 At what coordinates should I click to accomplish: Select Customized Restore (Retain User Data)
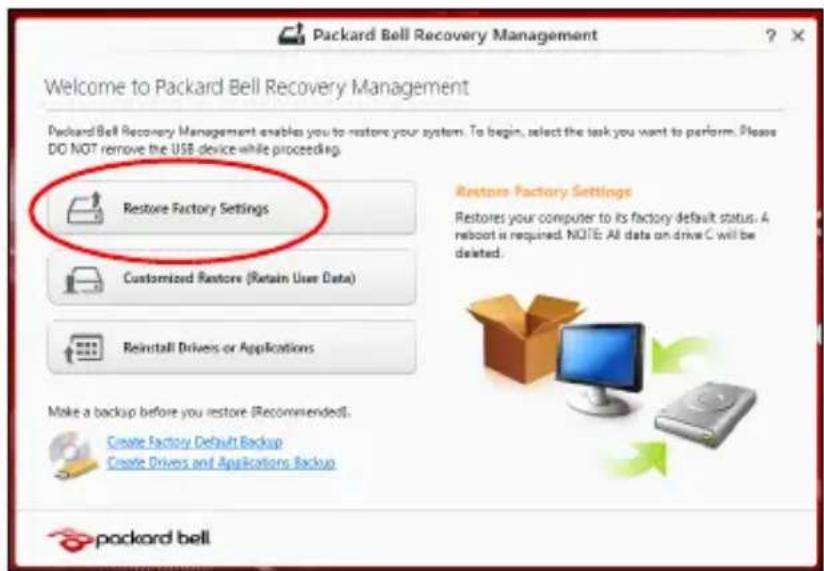[x=232, y=278]
